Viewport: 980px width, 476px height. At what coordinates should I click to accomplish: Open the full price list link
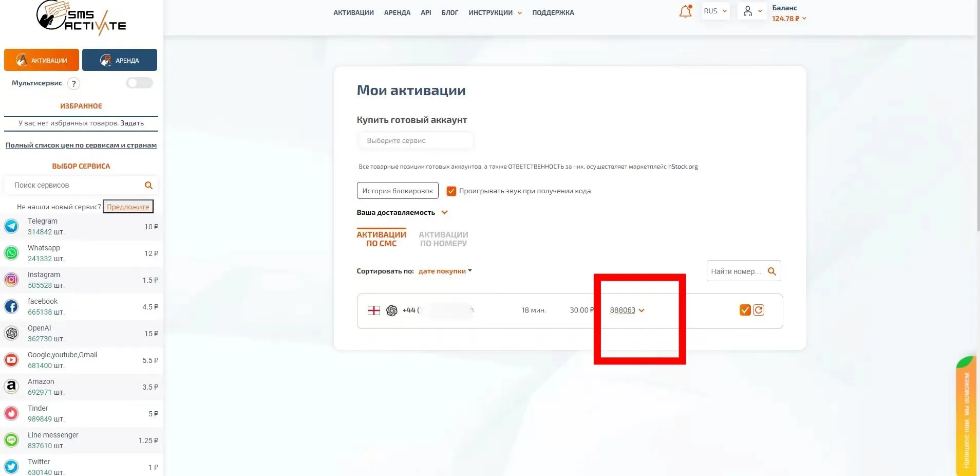(81, 145)
